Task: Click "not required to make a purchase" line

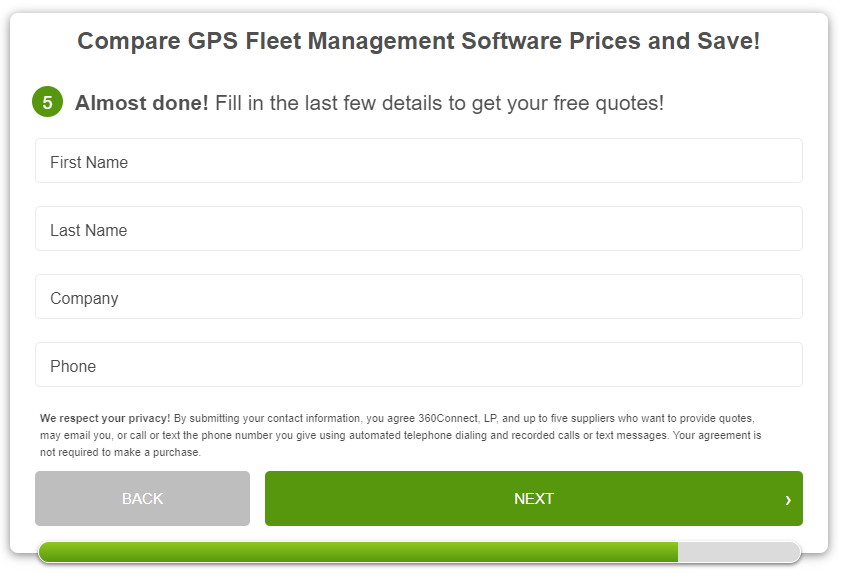Action: [x=120, y=452]
